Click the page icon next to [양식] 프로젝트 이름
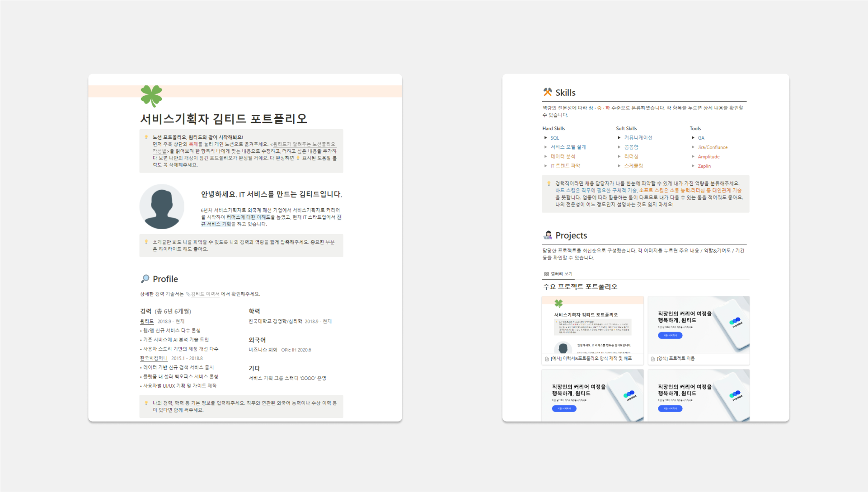The height and width of the screenshot is (492, 868). (x=652, y=359)
